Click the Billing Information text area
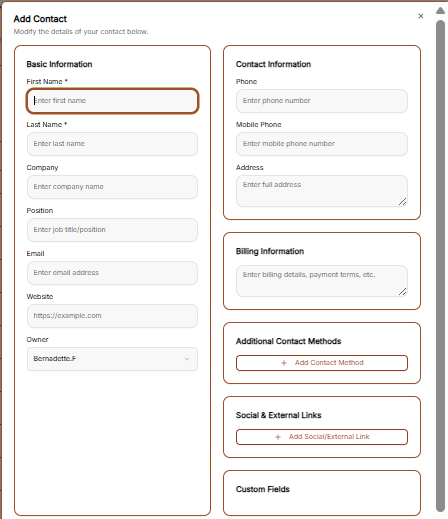The height and width of the screenshot is (519, 448). click(x=322, y=281)
